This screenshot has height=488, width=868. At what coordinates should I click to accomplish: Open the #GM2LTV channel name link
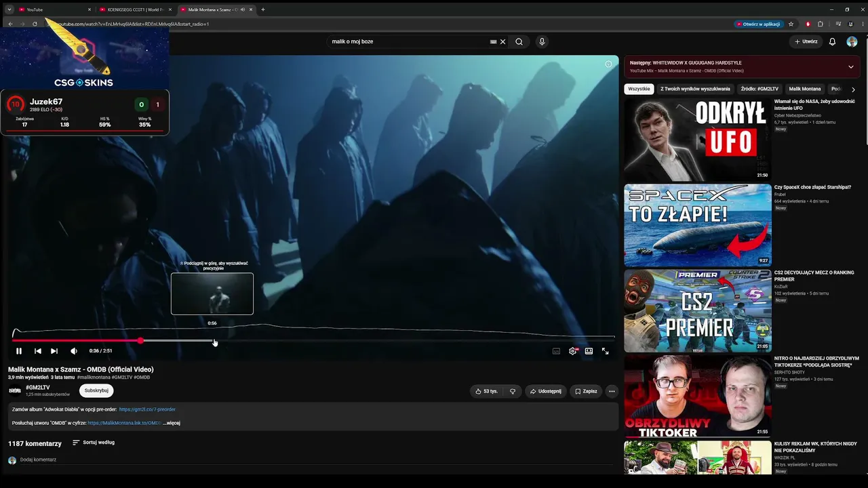tap(37, 388)
